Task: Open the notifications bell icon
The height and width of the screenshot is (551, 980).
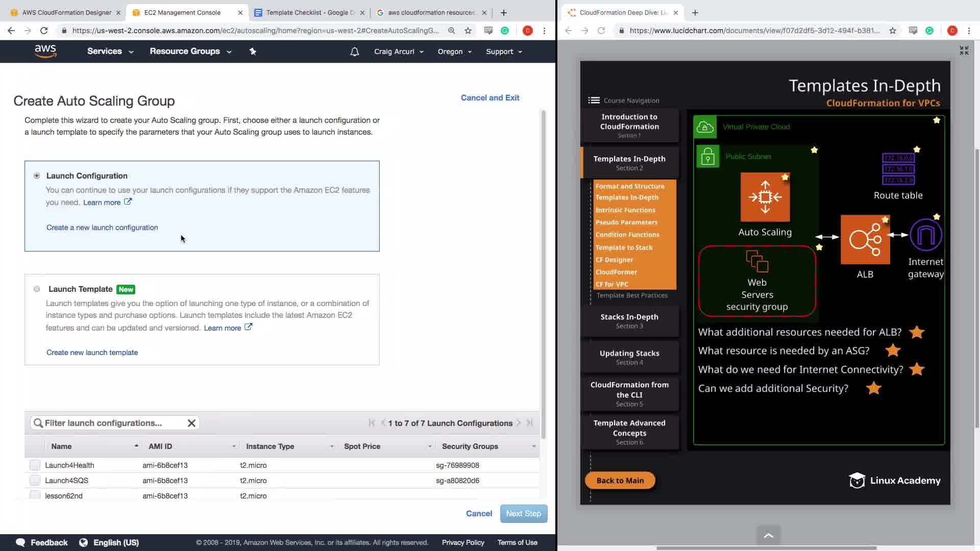Action: tap(354, 52)
